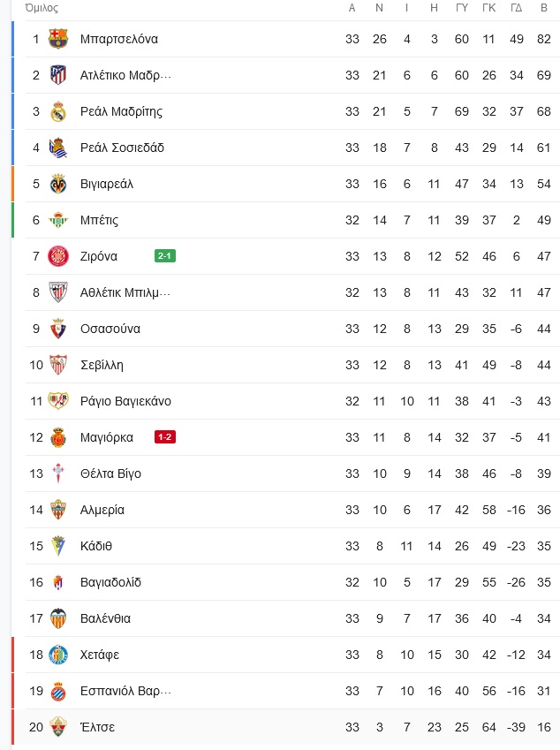
Task: Click the Real Madrid crest icon
Action: 58,111
